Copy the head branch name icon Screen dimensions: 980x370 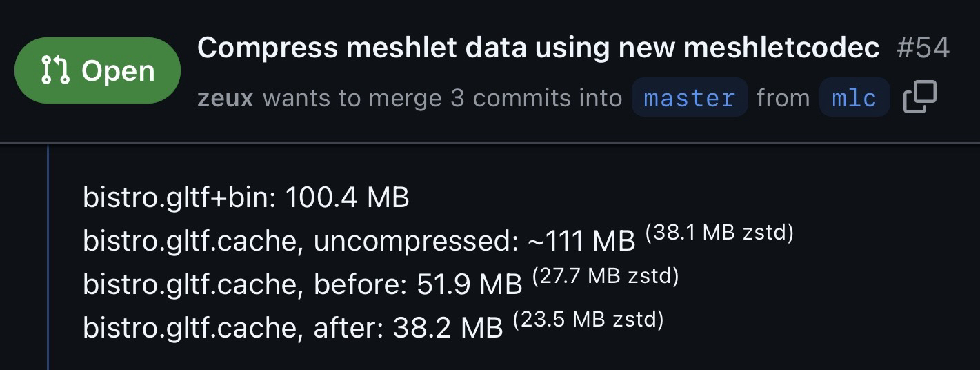(919, 97)
